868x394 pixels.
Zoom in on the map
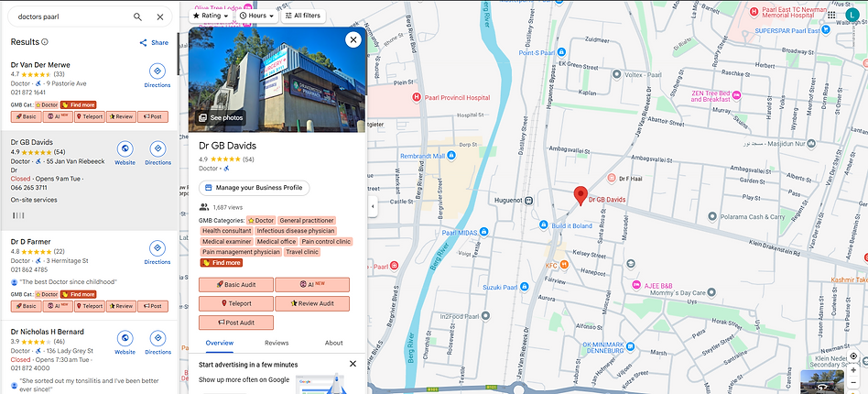[x=853, y=370]
